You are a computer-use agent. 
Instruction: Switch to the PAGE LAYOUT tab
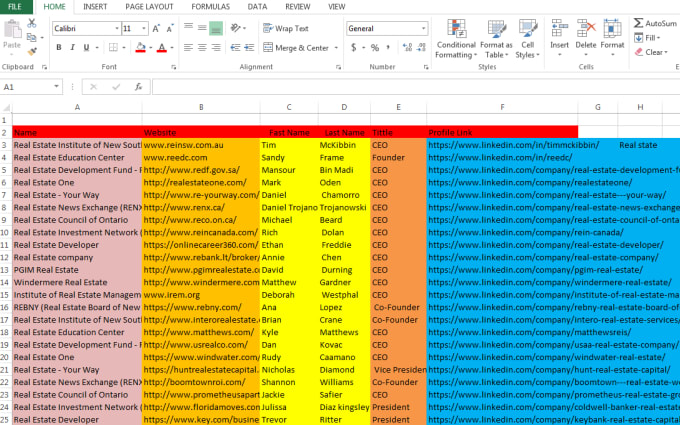click(x=149, y=7)
